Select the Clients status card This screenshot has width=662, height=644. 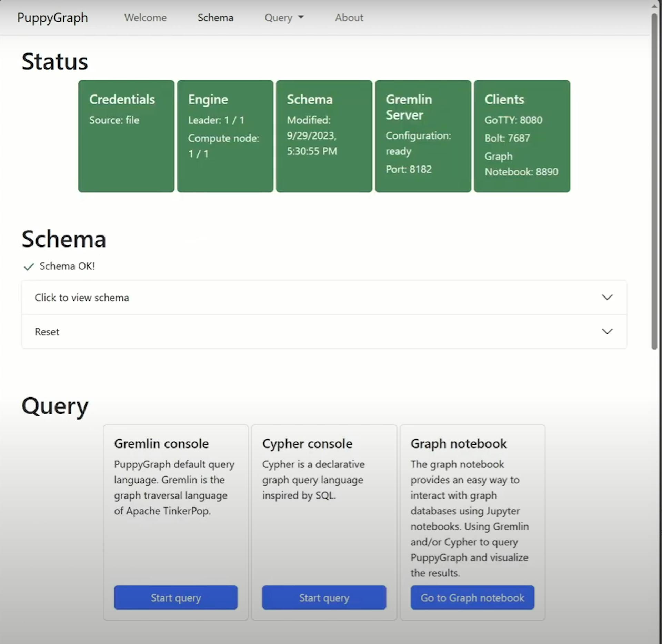pyautogui.click(x=522, y=136)
